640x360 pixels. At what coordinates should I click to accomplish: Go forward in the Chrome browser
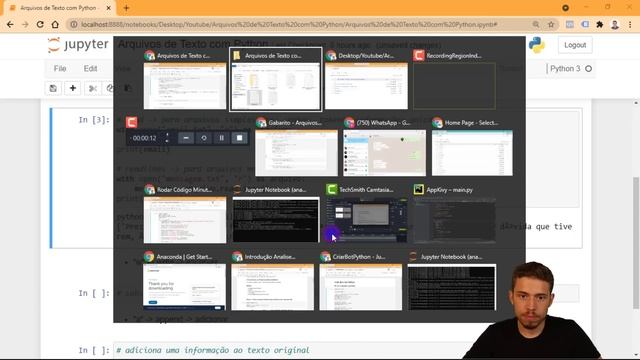[25, 24]
